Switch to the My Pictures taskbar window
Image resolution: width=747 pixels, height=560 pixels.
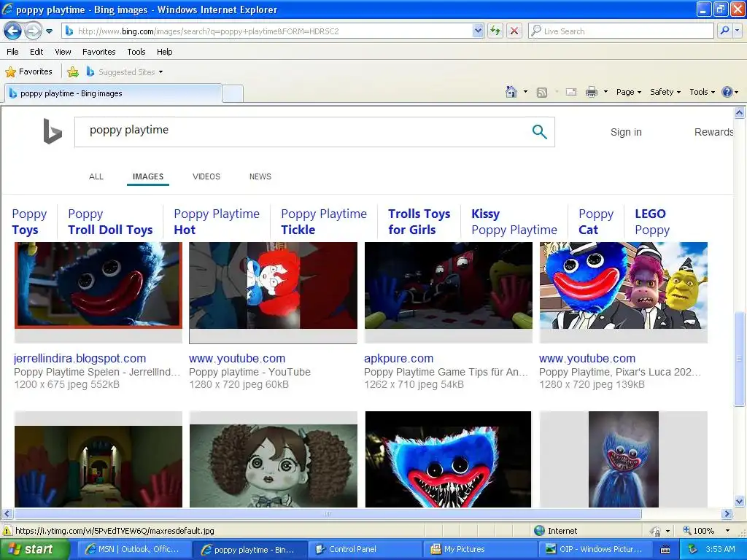pos(480,549)
